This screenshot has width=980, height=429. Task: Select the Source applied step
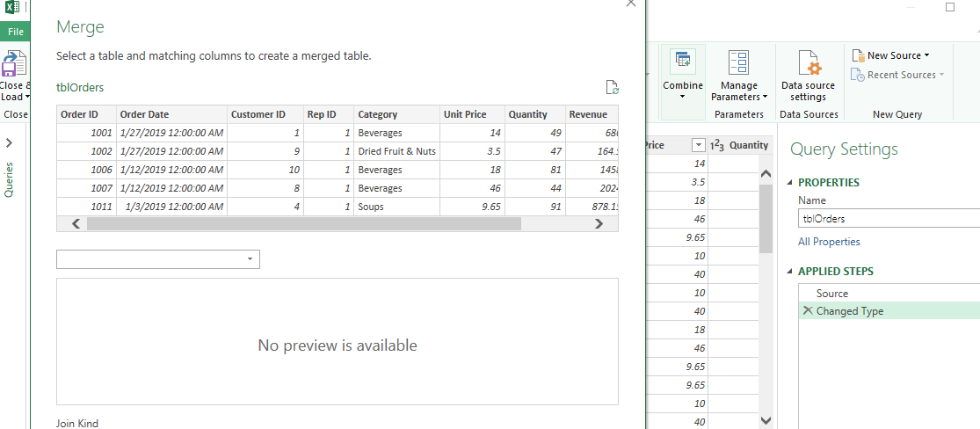(889, 294)
